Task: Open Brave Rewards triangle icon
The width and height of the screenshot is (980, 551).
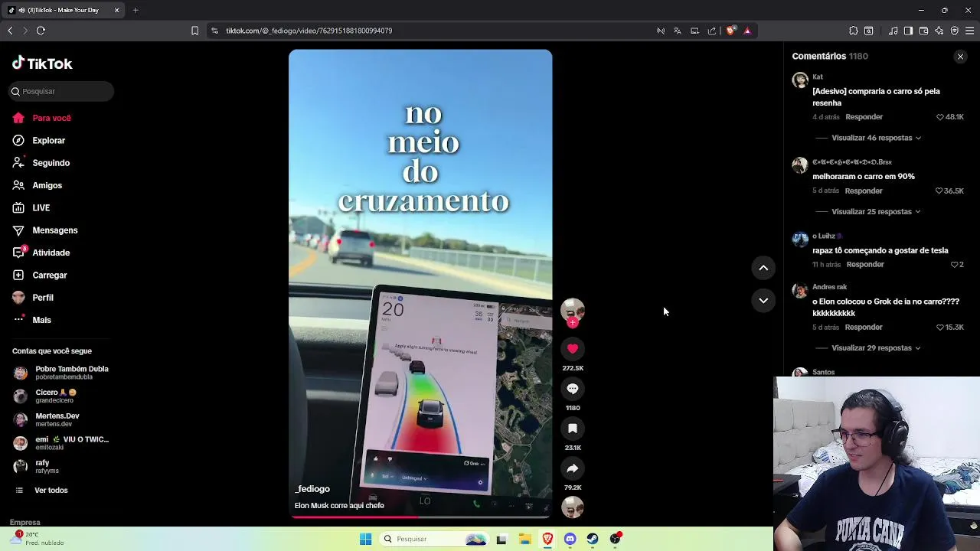Action: coord(747,31)
